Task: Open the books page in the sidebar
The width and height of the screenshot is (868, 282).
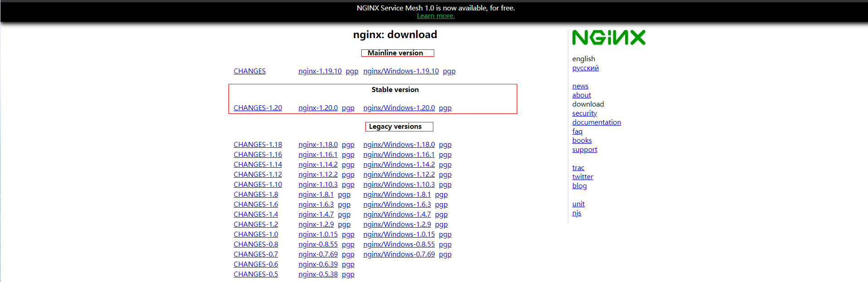Action: [582, 141]
